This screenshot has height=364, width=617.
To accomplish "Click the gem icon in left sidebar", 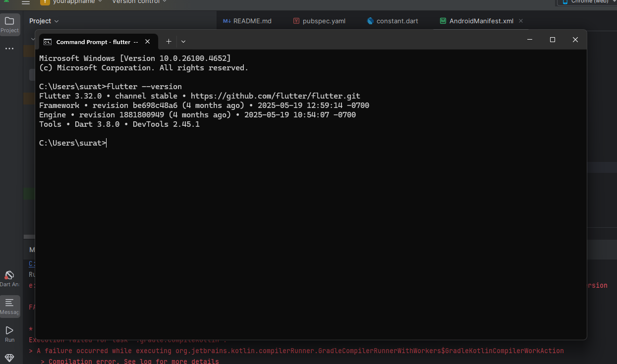I will [9, 358].
